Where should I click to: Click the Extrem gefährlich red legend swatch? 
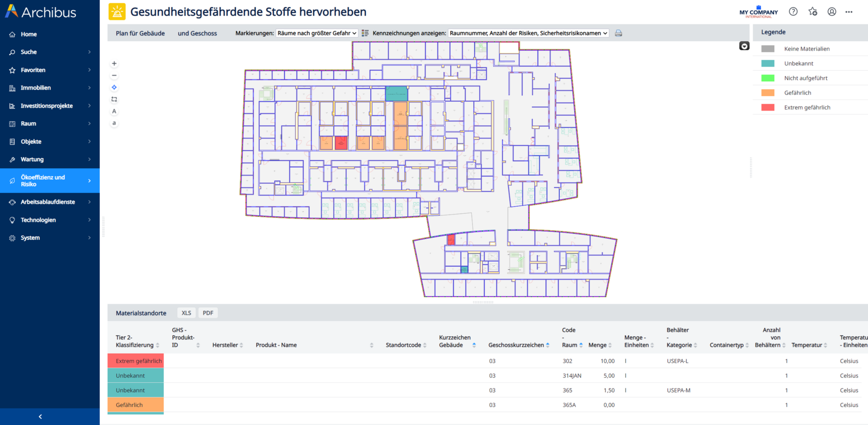click(768, 107)
